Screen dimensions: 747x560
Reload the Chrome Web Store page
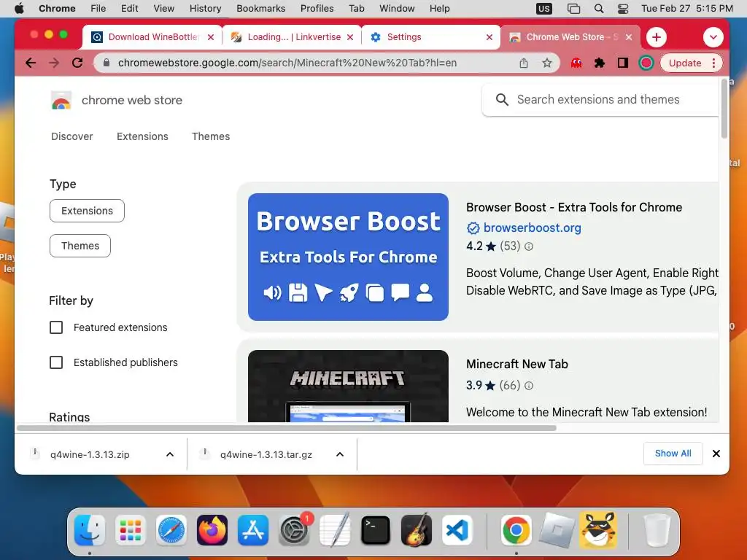pos(77,63)
